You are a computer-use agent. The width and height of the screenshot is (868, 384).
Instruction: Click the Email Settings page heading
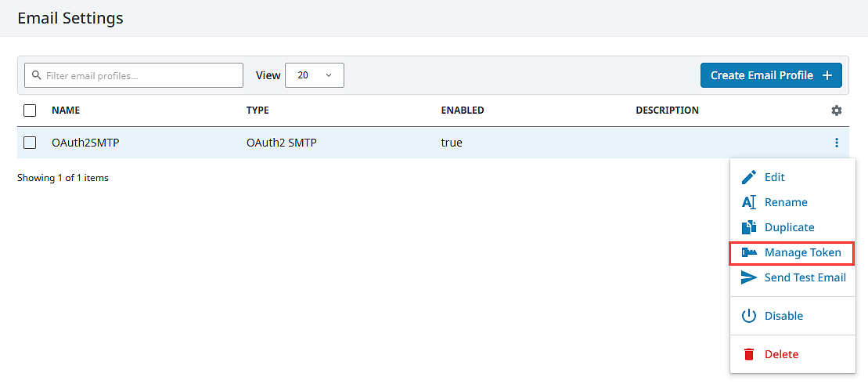point(70,18)
